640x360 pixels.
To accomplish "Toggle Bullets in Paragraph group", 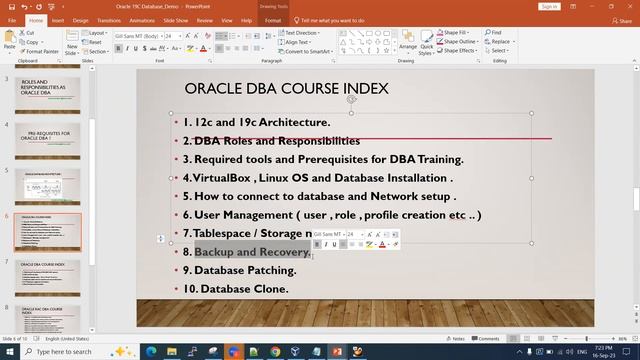I will (219, 36).
